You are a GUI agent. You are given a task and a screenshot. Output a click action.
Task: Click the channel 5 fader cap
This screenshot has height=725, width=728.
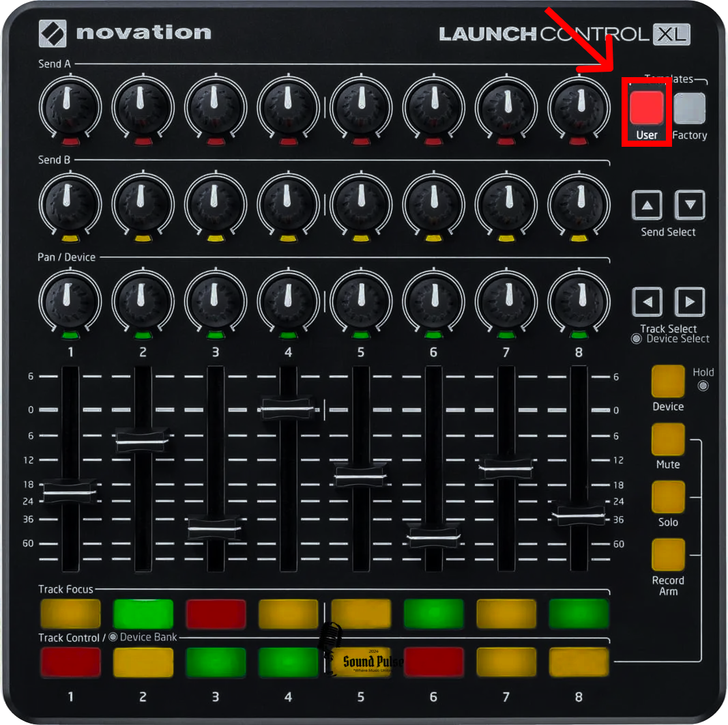[x=361, y=476]
